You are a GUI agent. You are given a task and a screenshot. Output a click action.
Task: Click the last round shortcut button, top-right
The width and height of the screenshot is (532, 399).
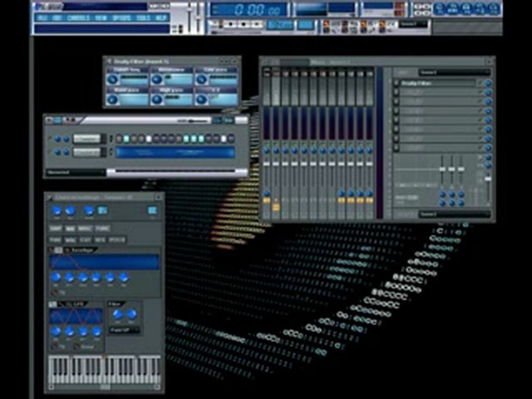coord(494,8)
